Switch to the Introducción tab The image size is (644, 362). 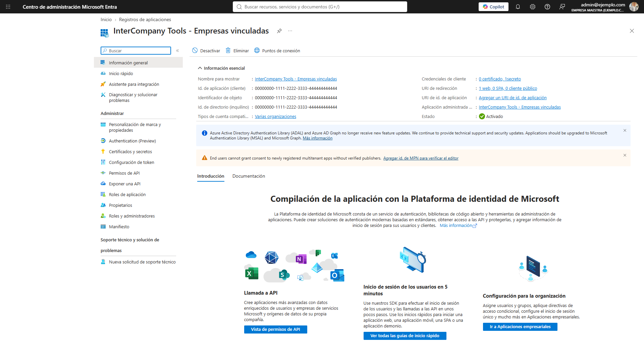point(211,176)
